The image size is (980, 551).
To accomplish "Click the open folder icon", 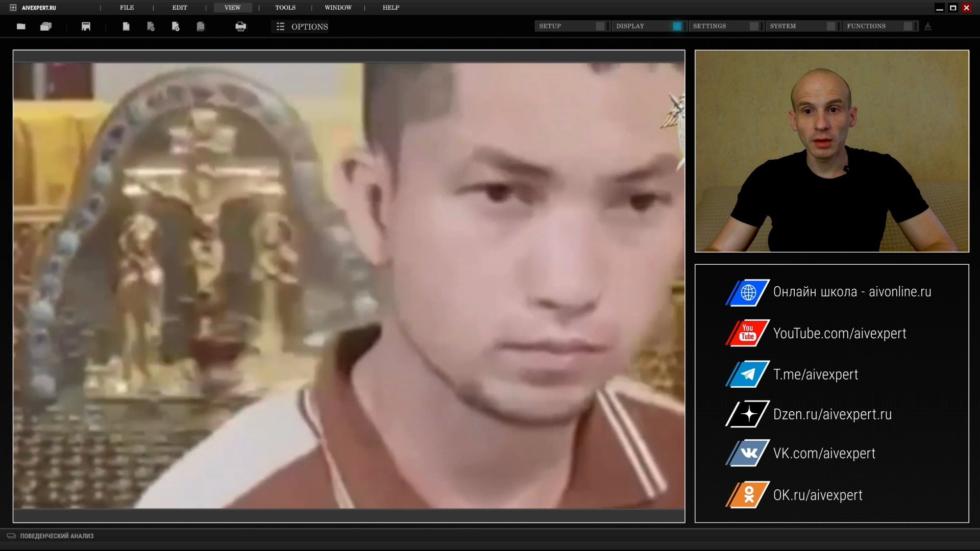I will click(x=21, y=27).
